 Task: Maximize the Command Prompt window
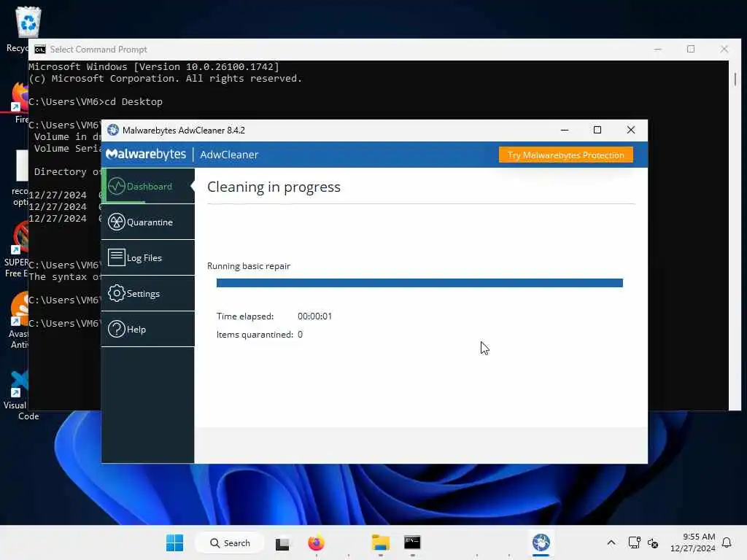(x=691, y=49)
